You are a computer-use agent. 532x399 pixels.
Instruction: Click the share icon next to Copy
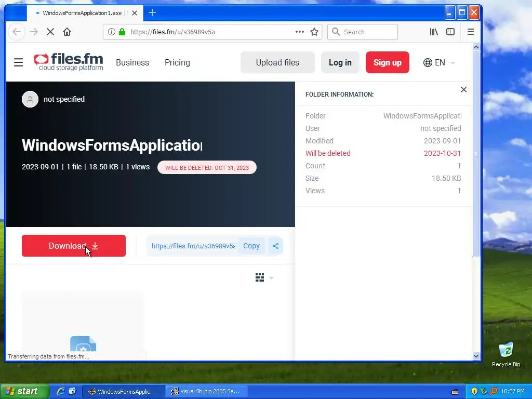pyautogui.click(x=275, y=246)
